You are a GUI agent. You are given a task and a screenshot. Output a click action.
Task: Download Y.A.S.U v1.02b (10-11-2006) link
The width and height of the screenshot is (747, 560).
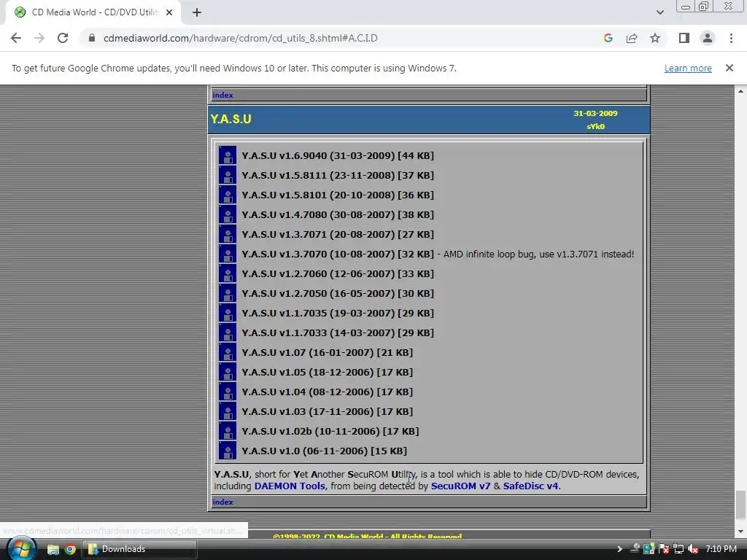330,431
